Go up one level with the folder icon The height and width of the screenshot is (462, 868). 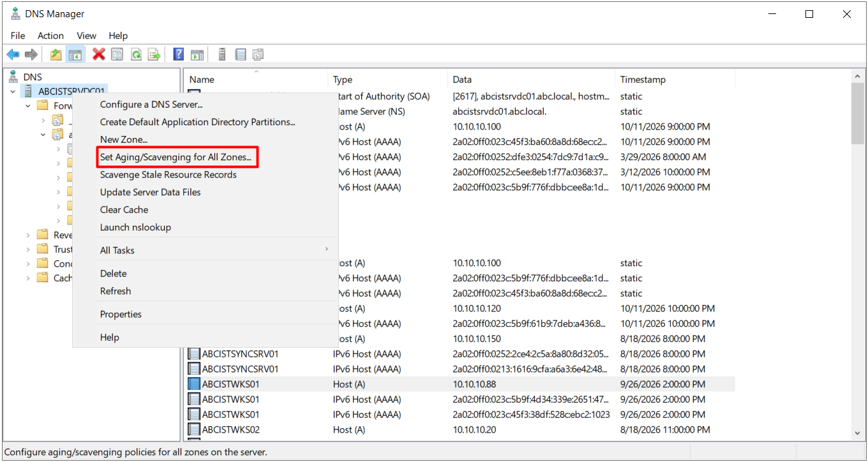coord(56,54)
